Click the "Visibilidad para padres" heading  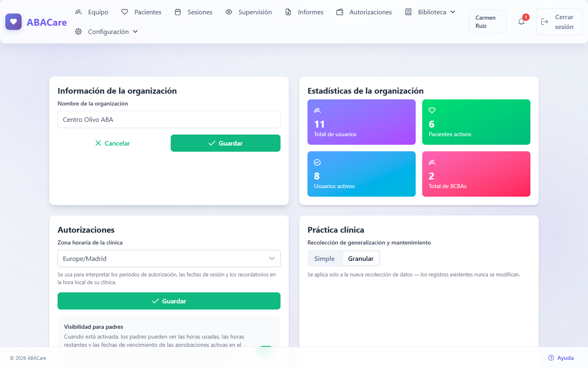point(94,327)
